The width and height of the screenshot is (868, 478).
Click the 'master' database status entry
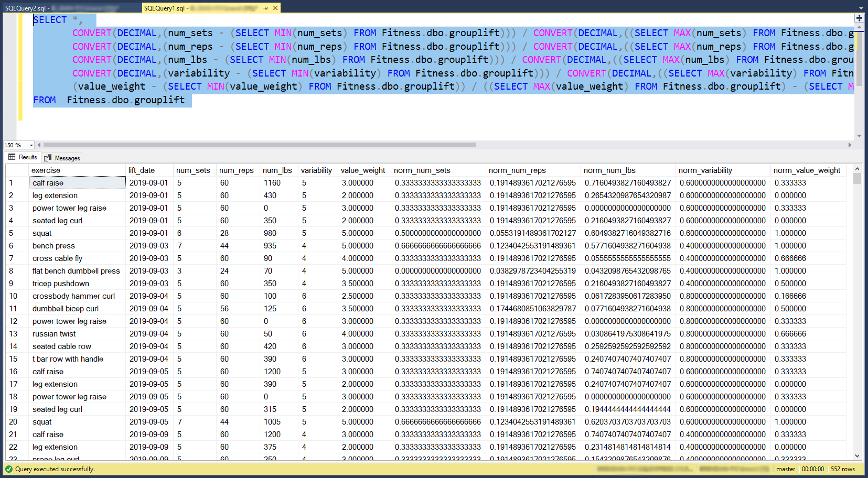786,469
